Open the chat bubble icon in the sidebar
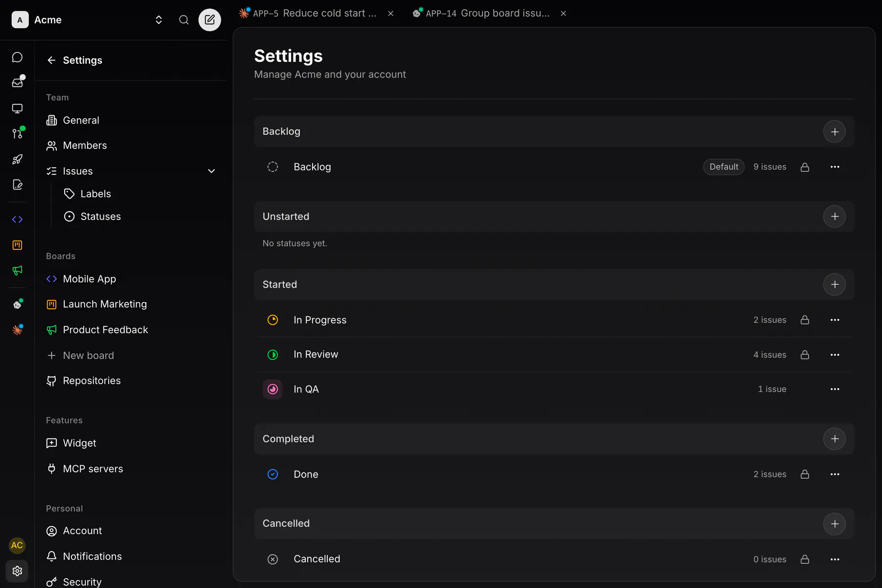The height and width of the screenshot is (588, 882). (x=17, y=57)
